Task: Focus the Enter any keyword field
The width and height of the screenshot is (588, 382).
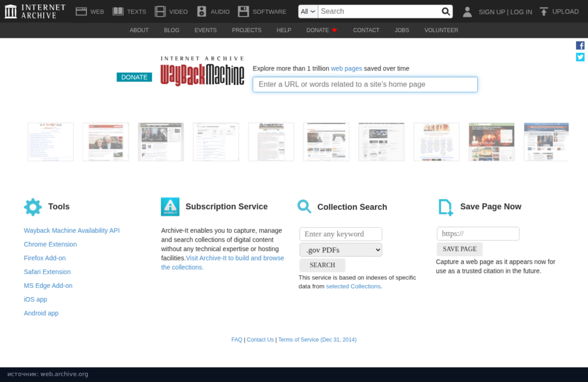Action: point(341,234)
